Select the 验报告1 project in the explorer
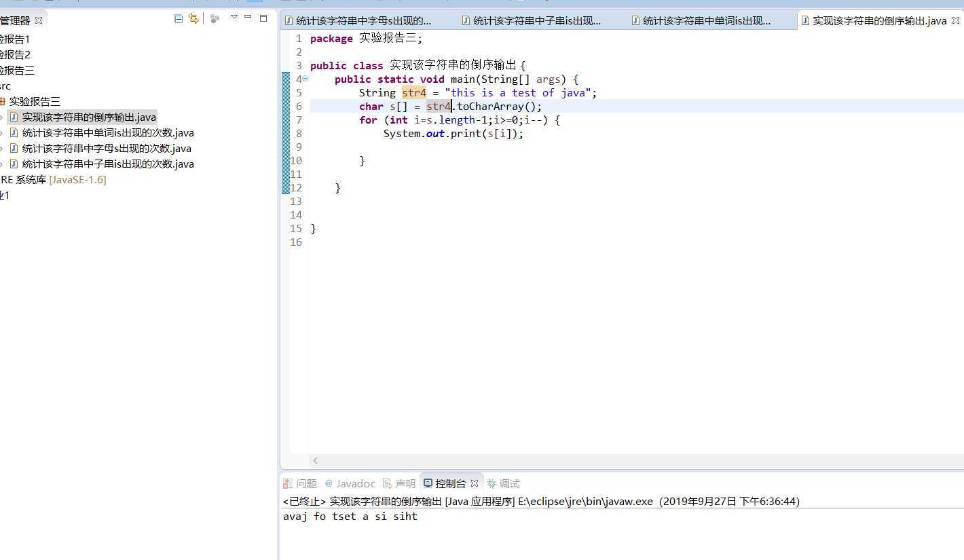The height and width of the screenshot is (560, 964). (x=15, y=39)
